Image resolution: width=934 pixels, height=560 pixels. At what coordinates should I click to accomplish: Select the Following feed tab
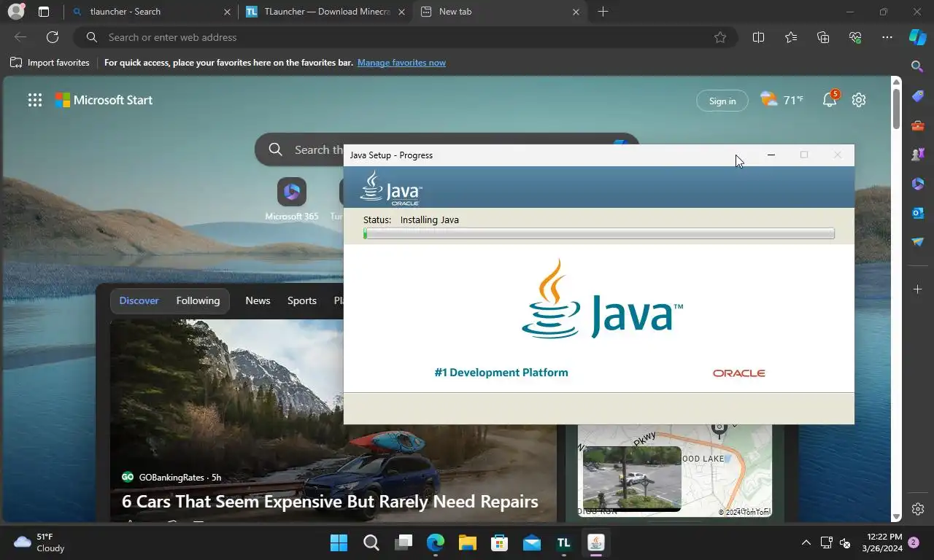point(198,300)
